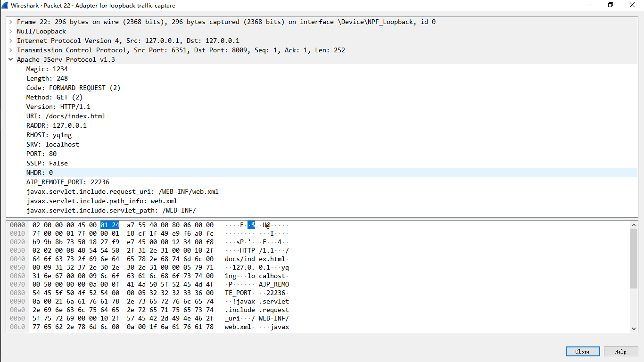Select AJP_REMOTE_PORT: 22236 row
Screen dimensions: 644x362
pyautogui.click(x=68, y=182)
